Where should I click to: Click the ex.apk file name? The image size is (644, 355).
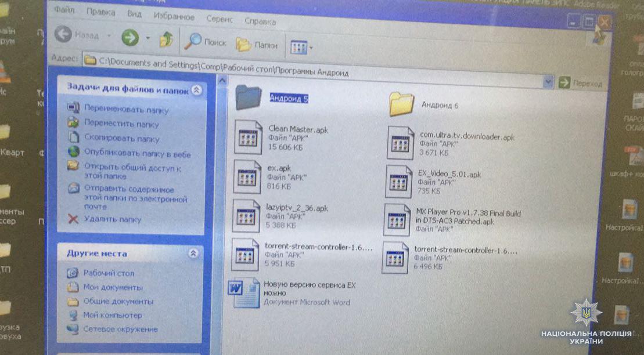click(x=279, y=168)
